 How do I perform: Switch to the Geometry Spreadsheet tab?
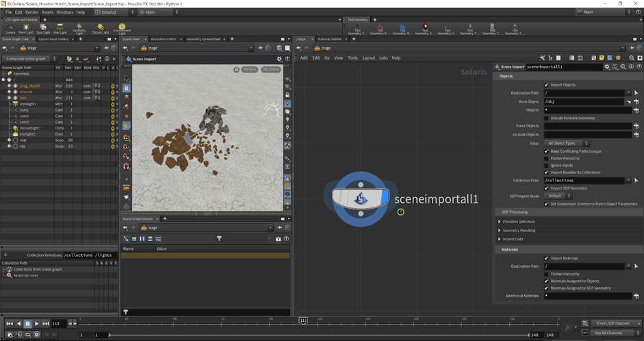pos(203,39)
